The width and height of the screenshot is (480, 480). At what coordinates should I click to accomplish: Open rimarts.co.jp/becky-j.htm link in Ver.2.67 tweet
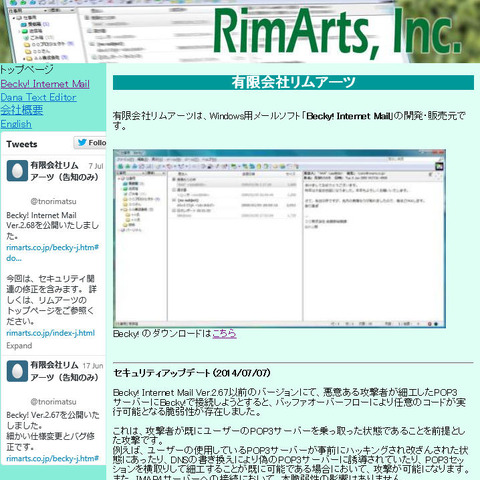[52, 459]
